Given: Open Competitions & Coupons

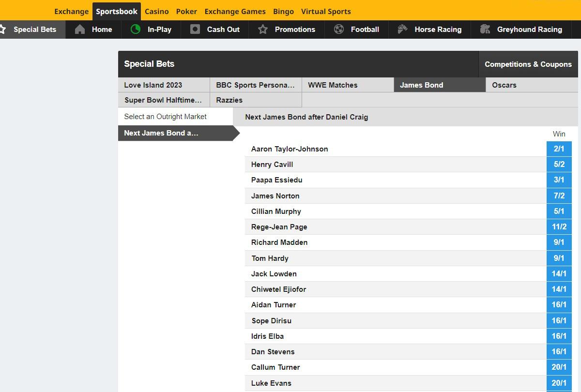Looking at the screenshot, I should click(x=528, y=64).
